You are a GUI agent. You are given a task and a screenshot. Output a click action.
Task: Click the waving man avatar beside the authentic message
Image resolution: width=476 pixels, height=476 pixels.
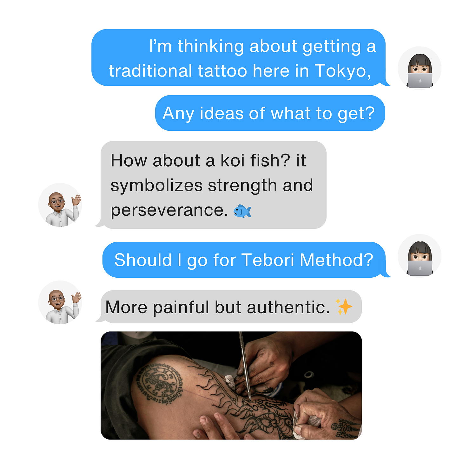pos(60,302)
